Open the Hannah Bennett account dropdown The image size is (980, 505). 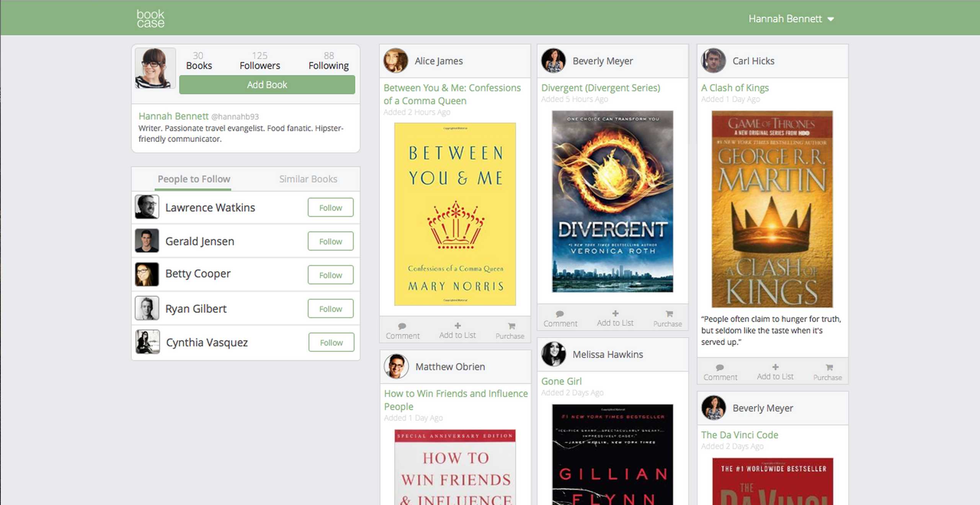pos(791,19)
